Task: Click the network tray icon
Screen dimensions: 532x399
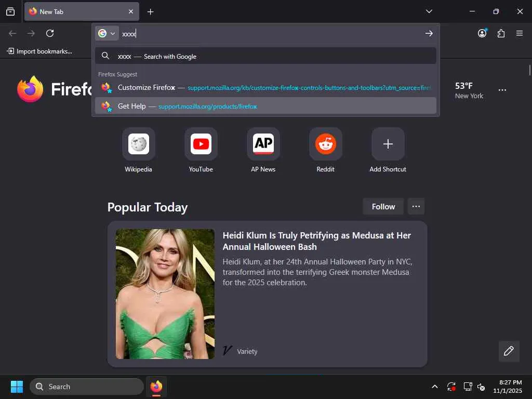Action: (x=468, y=387)
